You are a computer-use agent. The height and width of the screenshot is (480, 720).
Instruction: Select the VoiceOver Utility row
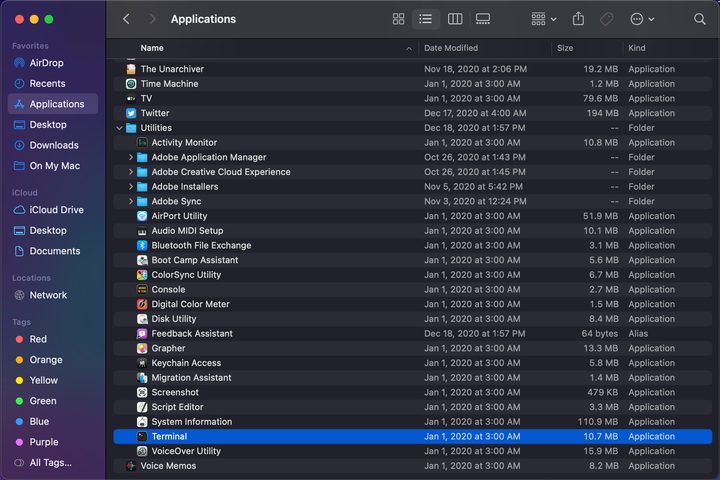(x=412, y=452)
